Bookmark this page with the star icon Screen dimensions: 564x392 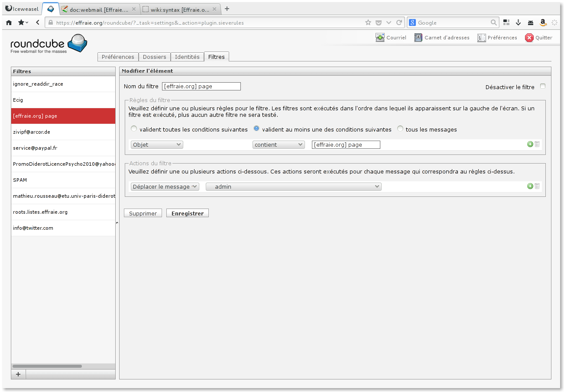click(368, 22)
